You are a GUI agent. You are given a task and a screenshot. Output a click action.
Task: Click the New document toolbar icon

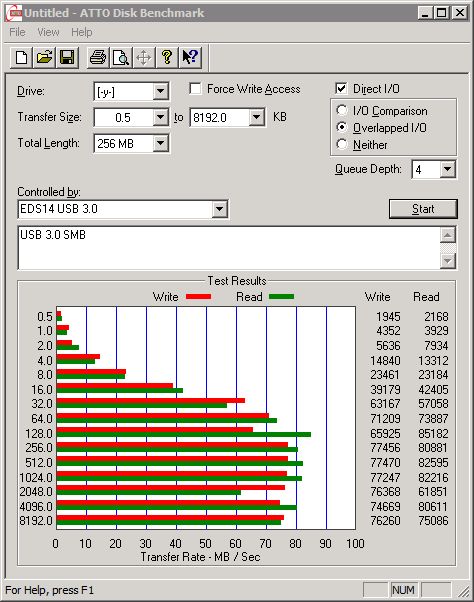coord(21,58)
